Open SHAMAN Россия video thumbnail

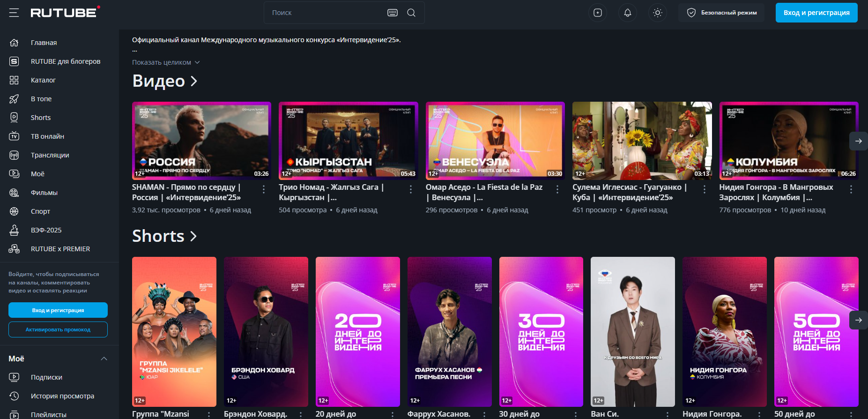(x=201, y=141)
